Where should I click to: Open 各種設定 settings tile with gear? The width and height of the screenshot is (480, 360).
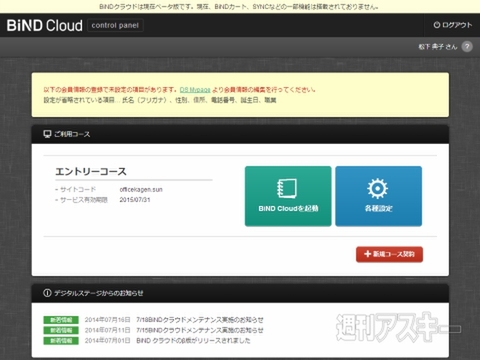point(378,196)
